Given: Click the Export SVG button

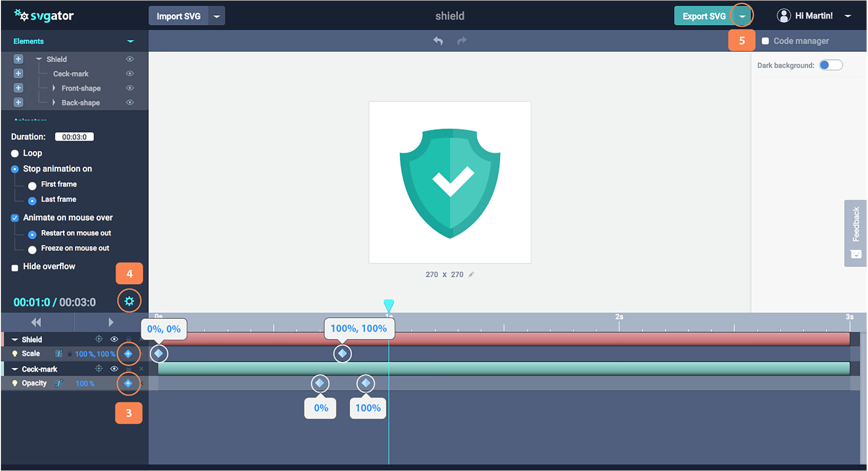Looking at the screenshot, I should click(703, 16).
